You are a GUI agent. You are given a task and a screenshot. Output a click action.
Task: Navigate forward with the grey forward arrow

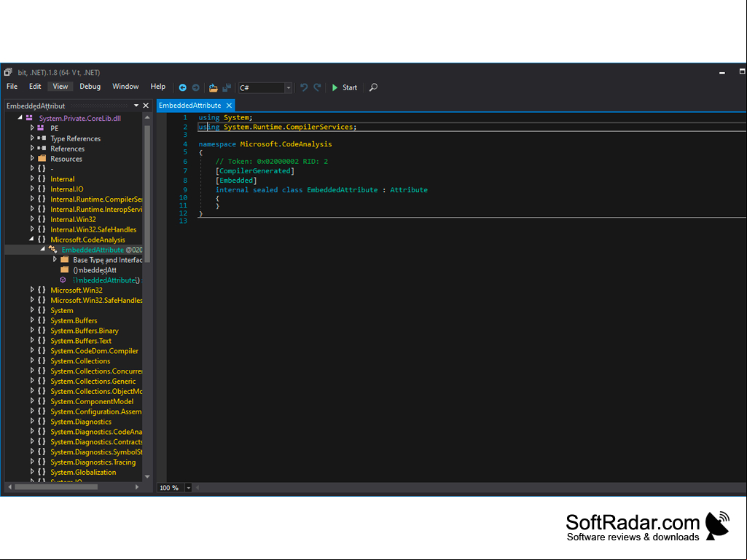click(x=196, y=87)
